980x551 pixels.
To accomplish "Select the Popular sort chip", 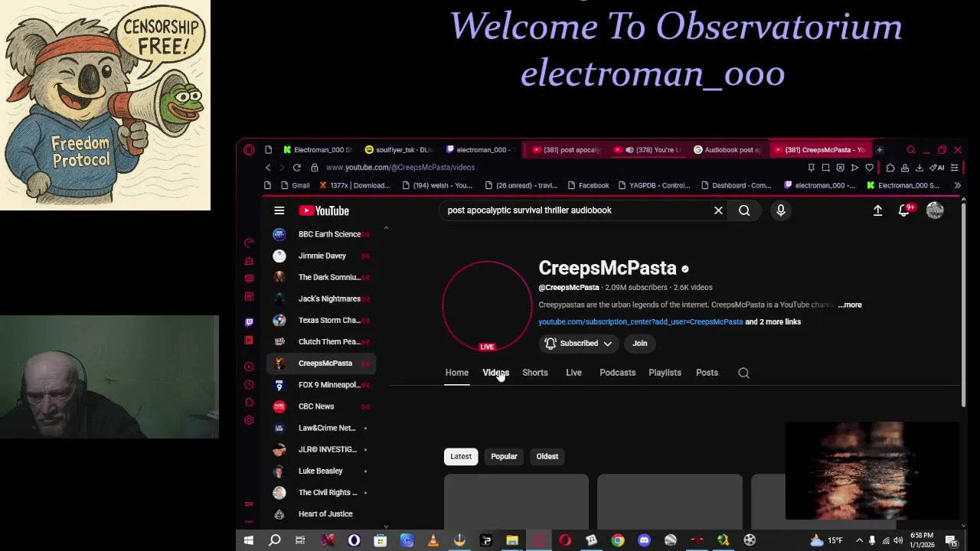I will coord(504,456).
